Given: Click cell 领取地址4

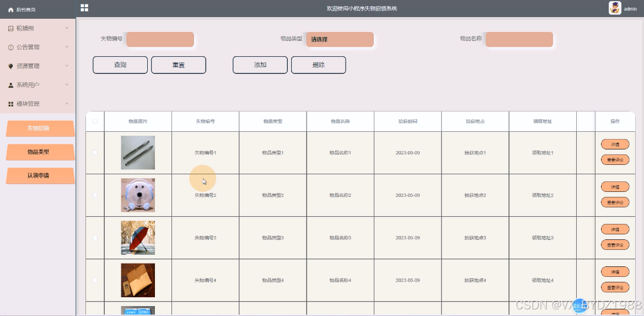Looking at the screenshot, I should pyautogui.click(x=543, y=281).
